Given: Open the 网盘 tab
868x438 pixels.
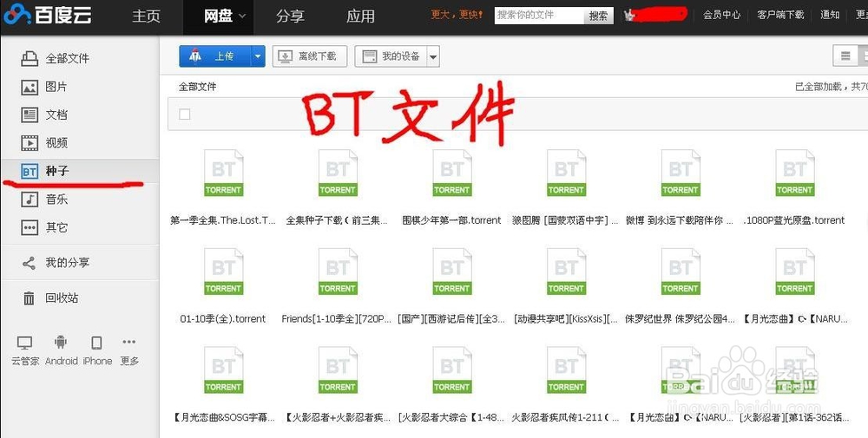Looking at the screenshot, I should tap(218, 16).
